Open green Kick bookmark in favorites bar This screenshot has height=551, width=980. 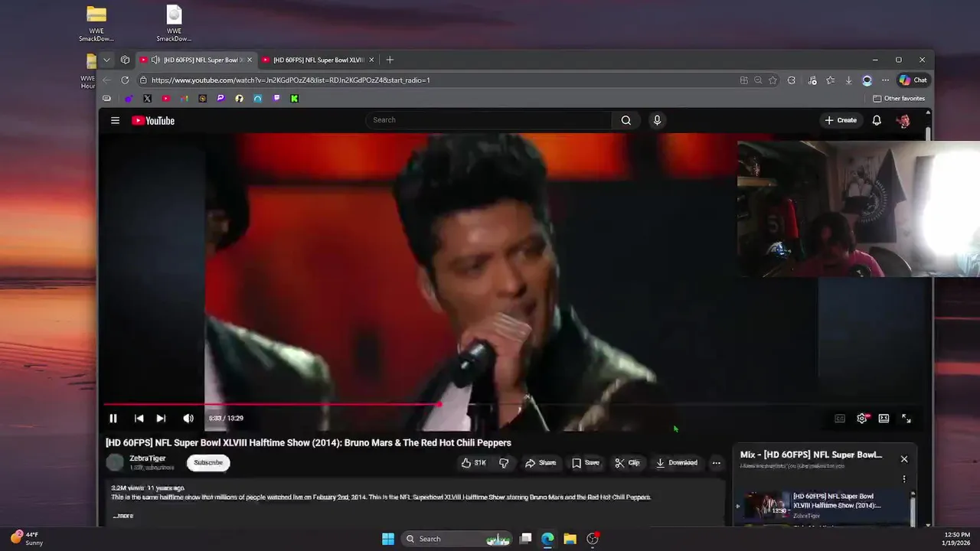click(294, 99)
